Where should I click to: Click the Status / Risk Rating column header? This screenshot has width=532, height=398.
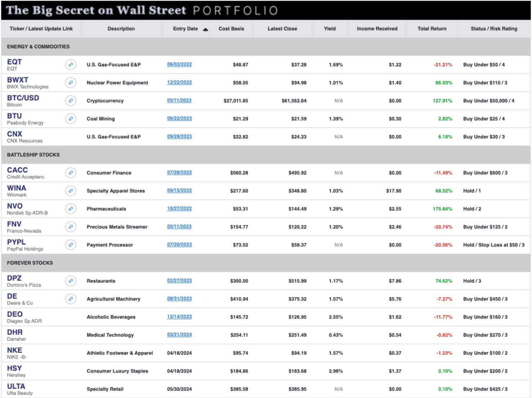point(494,28)
